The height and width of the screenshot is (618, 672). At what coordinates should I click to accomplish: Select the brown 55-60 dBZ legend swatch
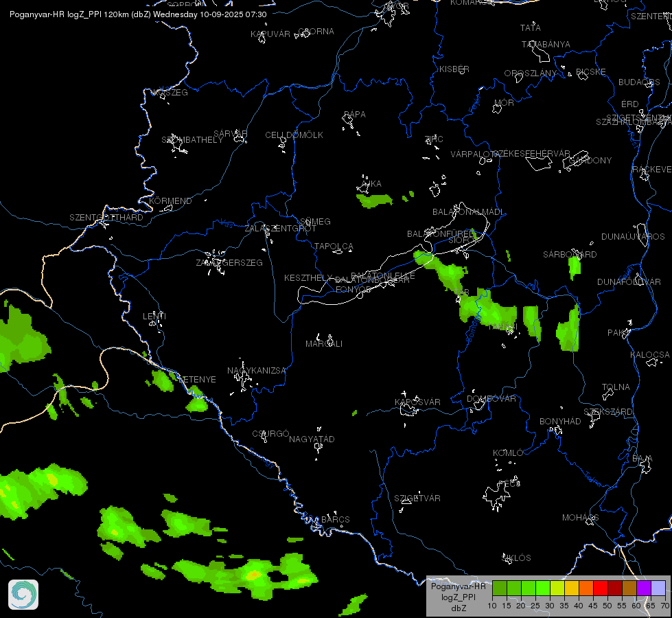coord(629,588)
